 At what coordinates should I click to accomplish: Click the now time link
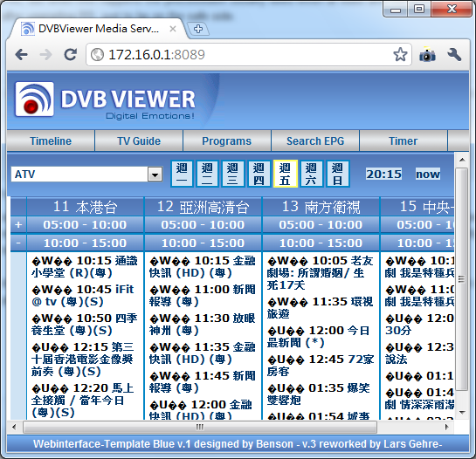pyautogui.click(x=428, y=175)
